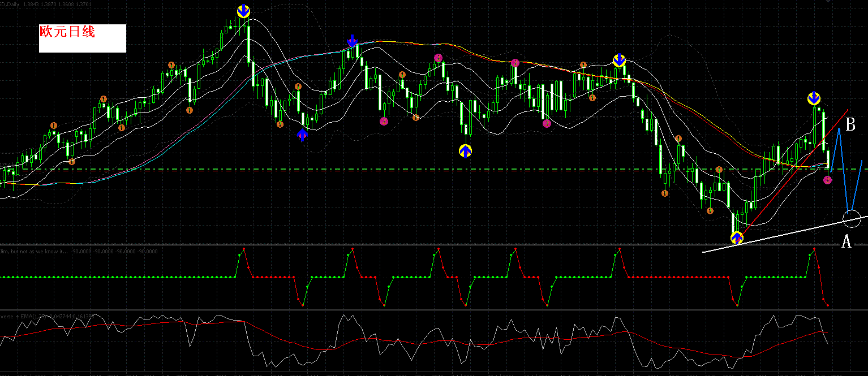
Task: Click the 0.161355 indicator value
Action: pyautogui.click(x=83, y=317)
